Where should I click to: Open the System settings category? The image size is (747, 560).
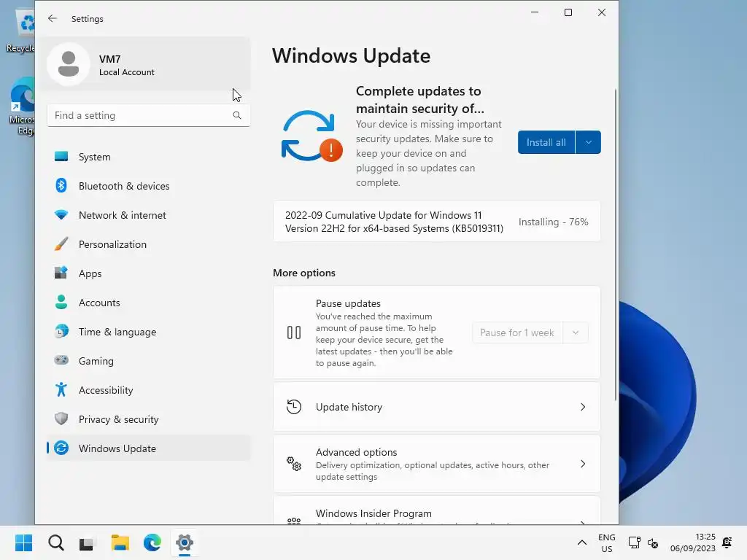point(149,157)
